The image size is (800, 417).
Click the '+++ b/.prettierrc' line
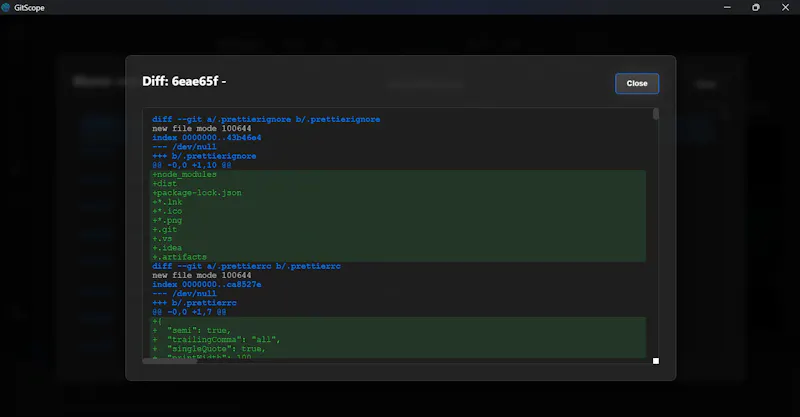tap(194, 303)
